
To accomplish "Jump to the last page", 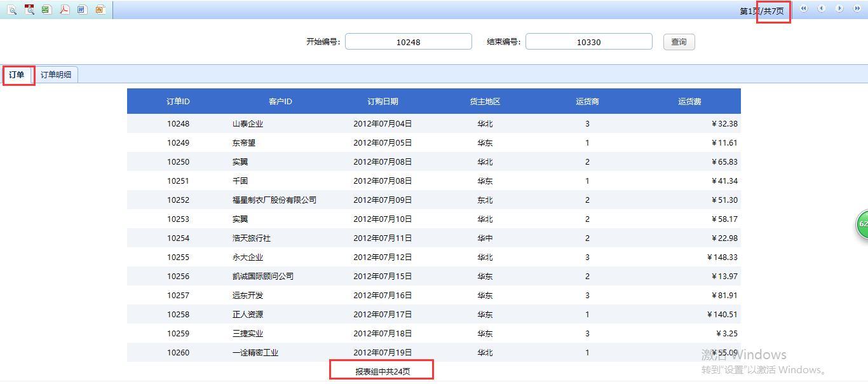I will (x=857, y=9).
